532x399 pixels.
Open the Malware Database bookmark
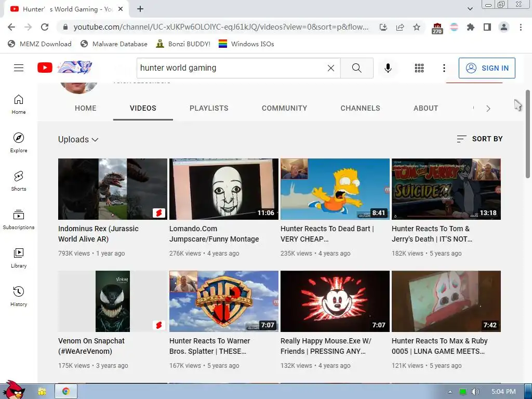(114, 44)
